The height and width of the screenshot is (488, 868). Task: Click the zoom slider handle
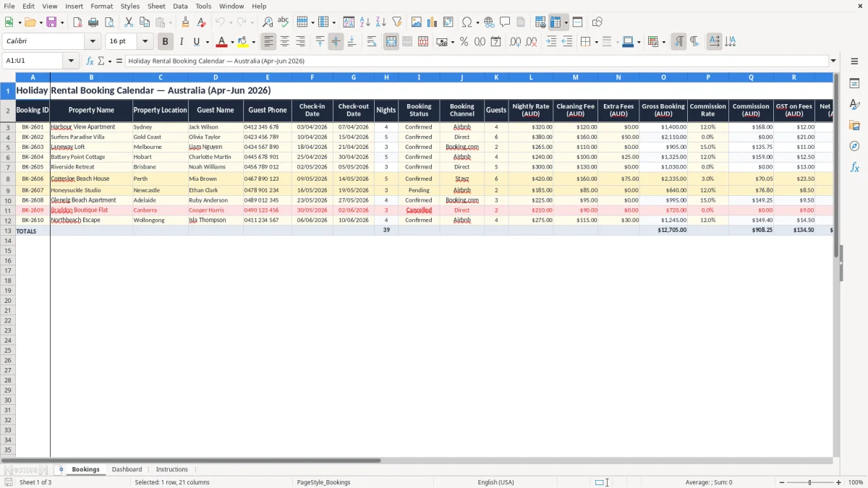pos(810,482)
